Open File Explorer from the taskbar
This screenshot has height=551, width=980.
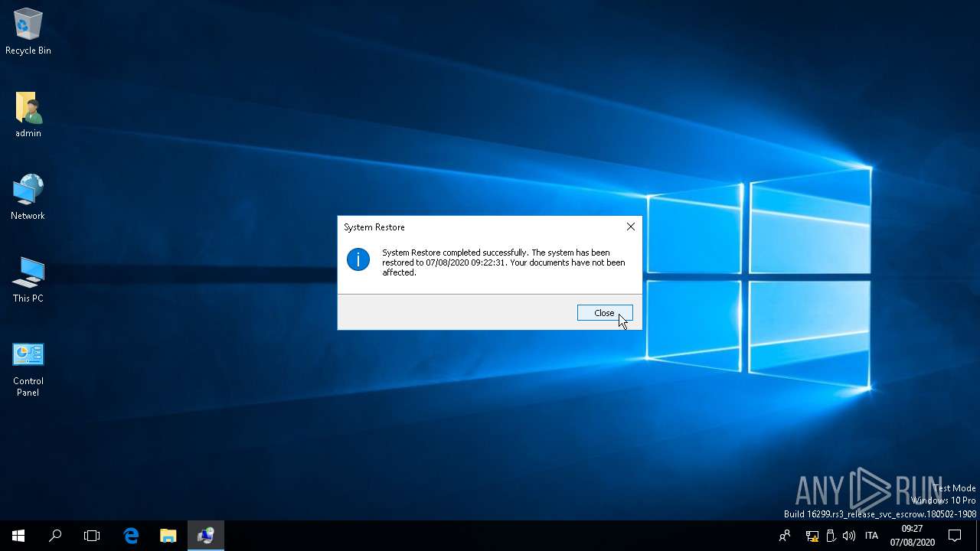[168, 536]
